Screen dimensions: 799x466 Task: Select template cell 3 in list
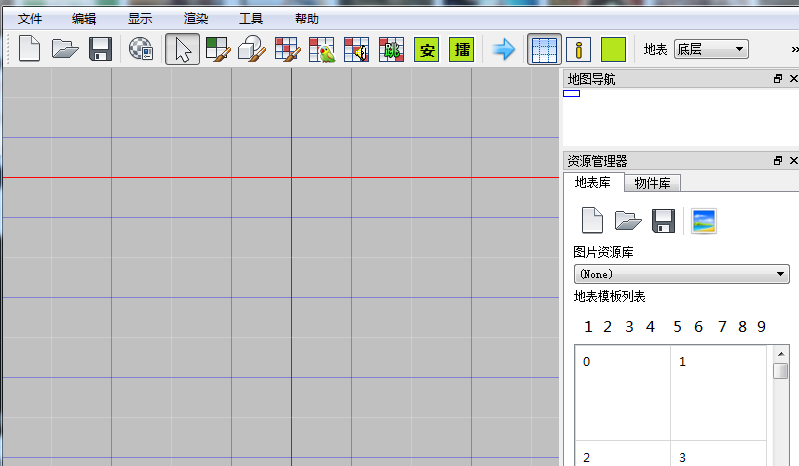[x=718, y=453]
